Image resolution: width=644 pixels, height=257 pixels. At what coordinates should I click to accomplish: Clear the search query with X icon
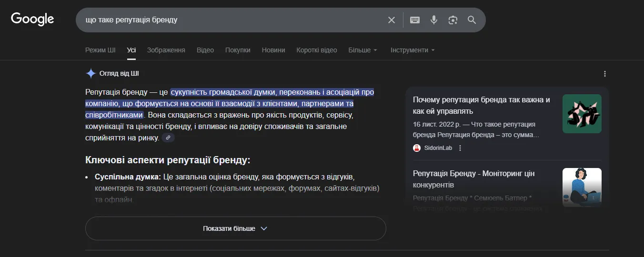392,20
